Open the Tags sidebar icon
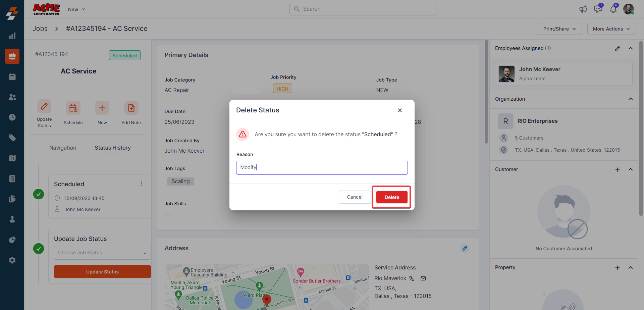This screenshot has height=310, width=644. click(12, 138)
